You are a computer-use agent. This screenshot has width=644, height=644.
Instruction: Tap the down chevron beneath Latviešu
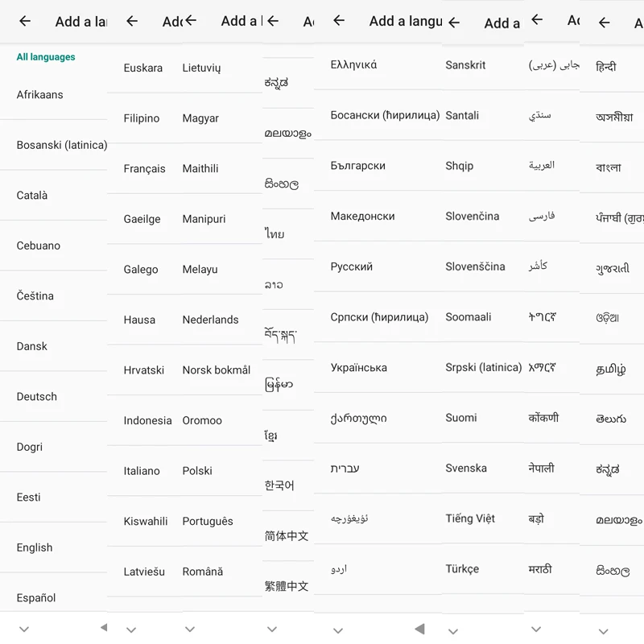(x=131, y=629)
